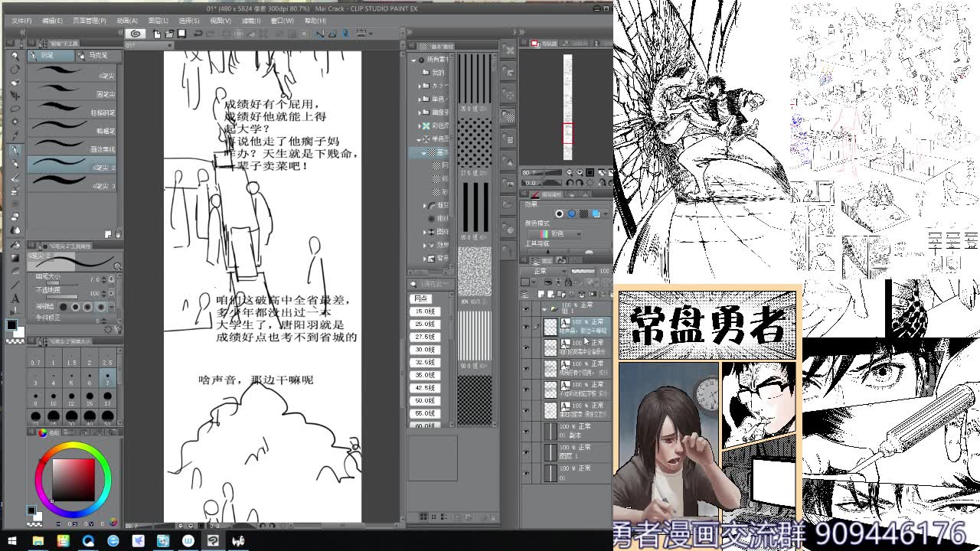The height and width of the screenshot is (551, 980).
Task: Filter materials by 55.0线 tag
Action: click(424, 413)
